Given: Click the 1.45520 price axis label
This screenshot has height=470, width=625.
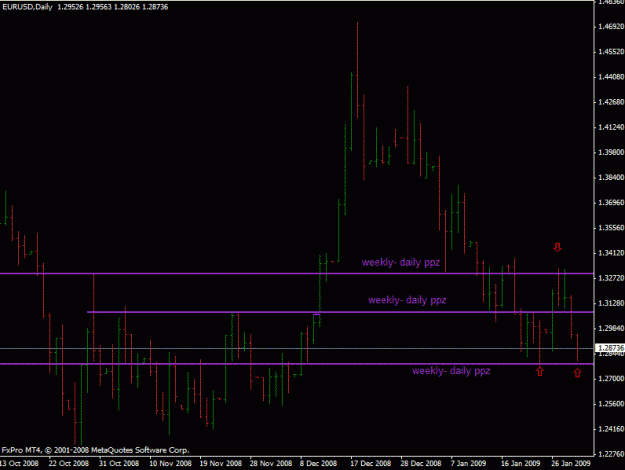Looking at the screenshot, I should [611, 52].
